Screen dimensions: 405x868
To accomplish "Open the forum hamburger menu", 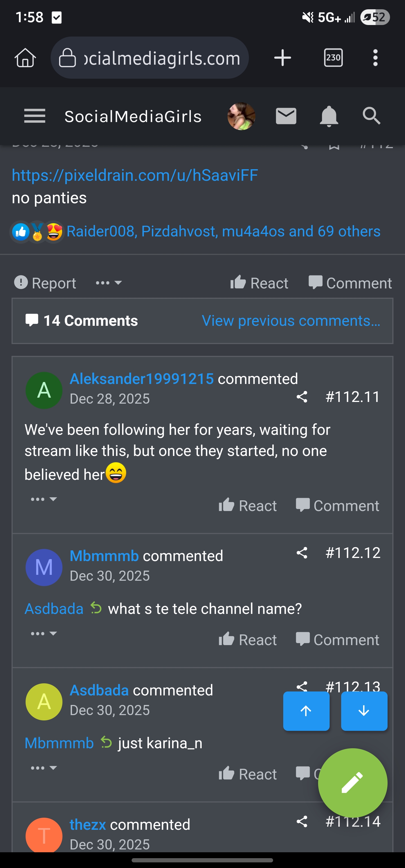I will click(x=35, y=116).
